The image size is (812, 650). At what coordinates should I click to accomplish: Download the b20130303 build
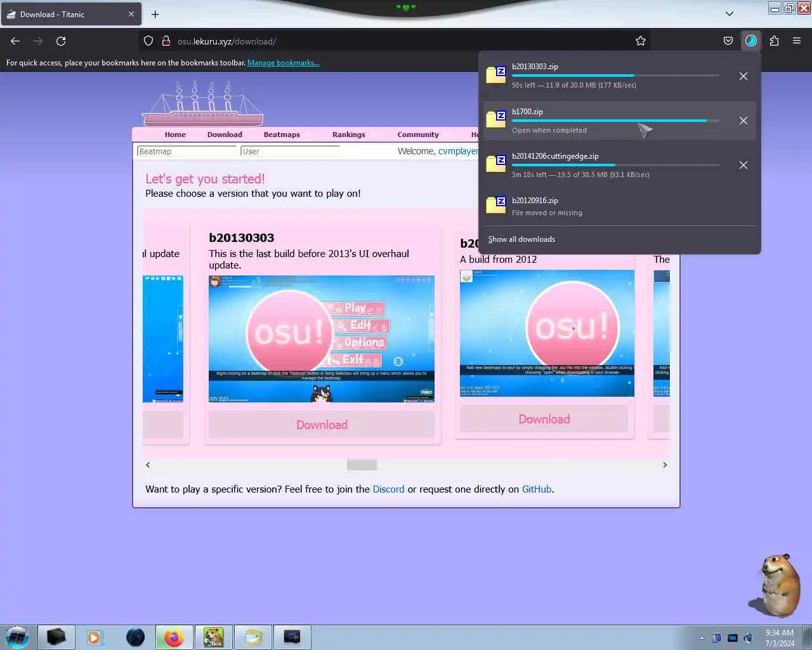coord(322,425)
